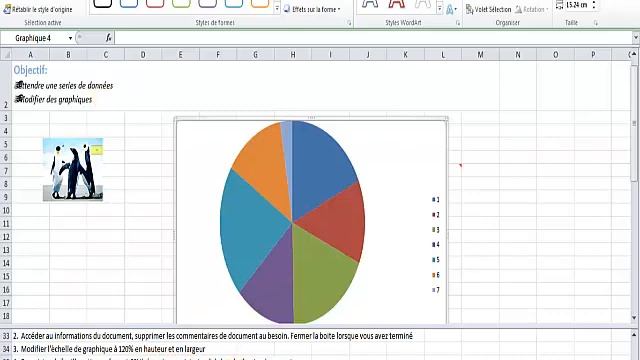
Task: Select the red outline shape style
Action: pos(155,3)
